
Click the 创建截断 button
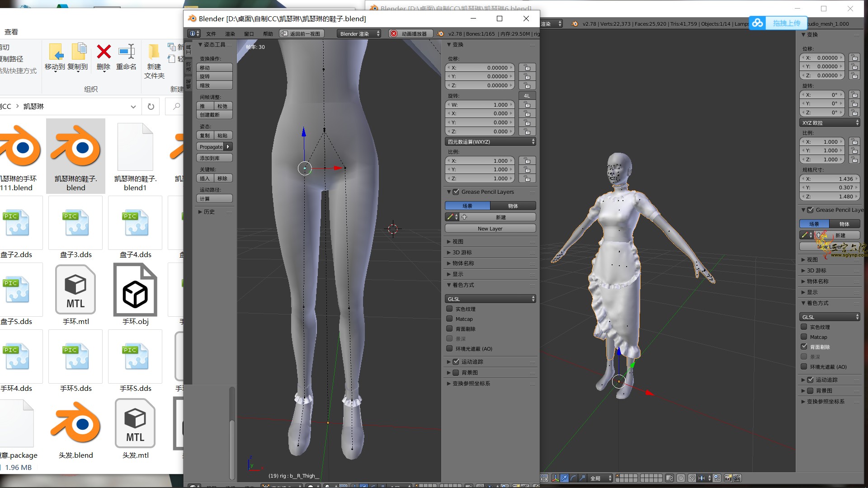tap(214, 115)
